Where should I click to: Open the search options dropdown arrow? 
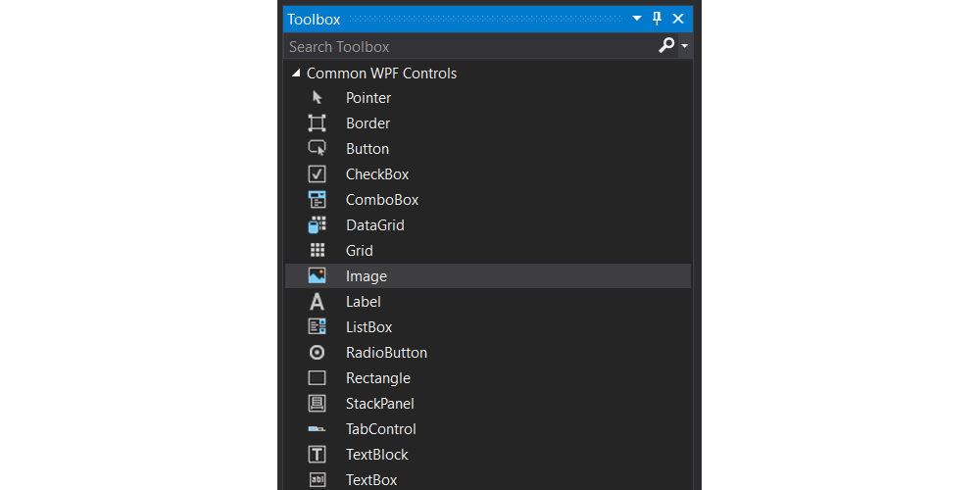pyautogui.click(x=685, y=46)
